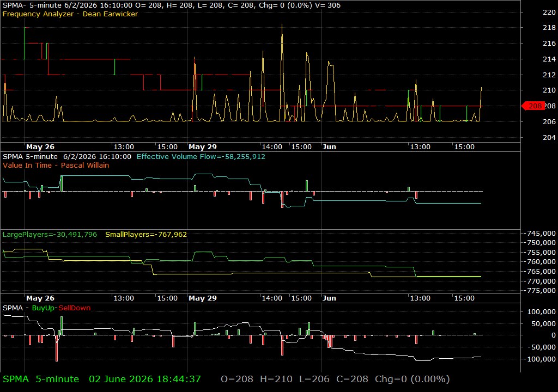Image resolution: width=558 pixels, height=392 pixels.
Task: Click the -745,000 axis value
Action: 541,234
